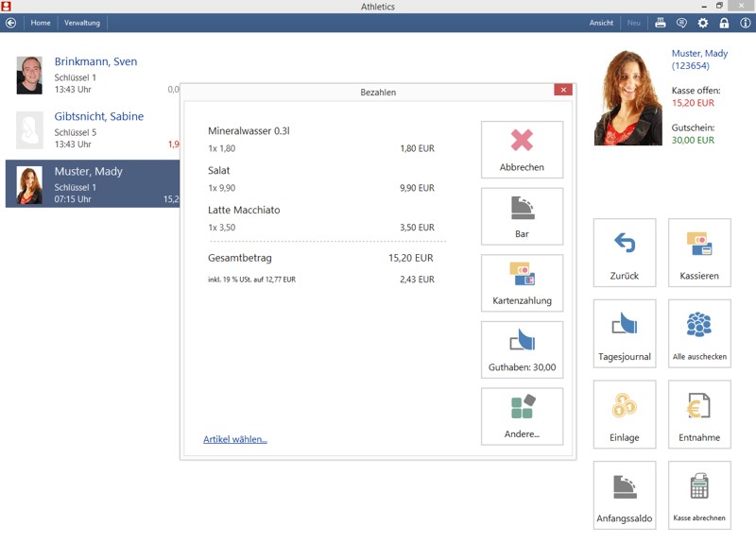Click the 1,80 EUR price for Mineralwasser
Image resolution: width=756 pixels, height=543 pixels.
[417, 148]
